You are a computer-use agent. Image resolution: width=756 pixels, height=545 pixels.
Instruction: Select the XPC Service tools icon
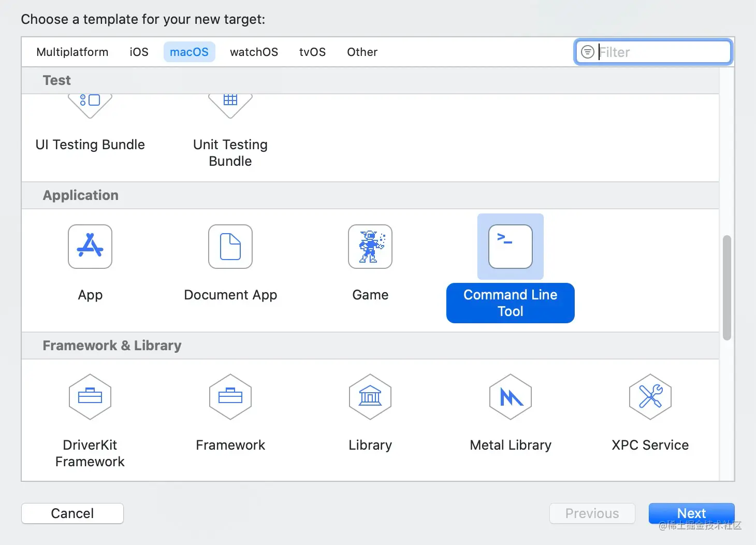coord(650,397)
